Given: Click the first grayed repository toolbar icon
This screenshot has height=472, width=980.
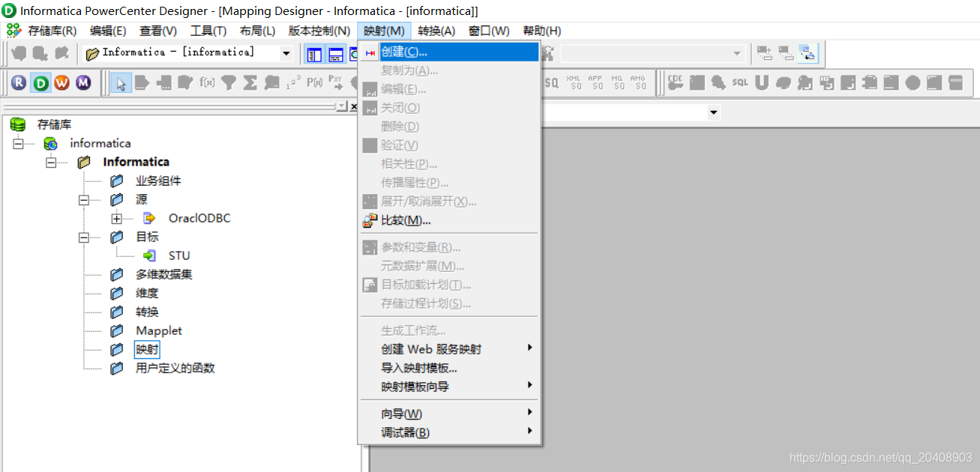Looking at the screenshot, I should coord(19,53).
